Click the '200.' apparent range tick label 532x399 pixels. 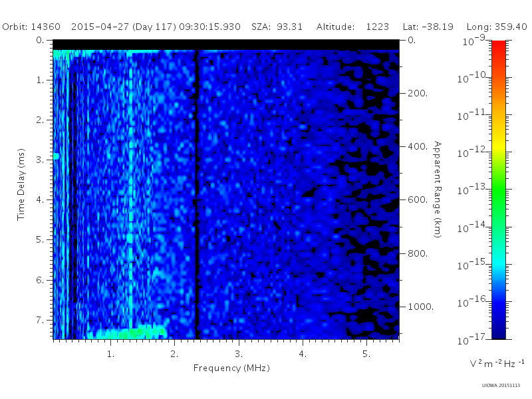(418, 93)
